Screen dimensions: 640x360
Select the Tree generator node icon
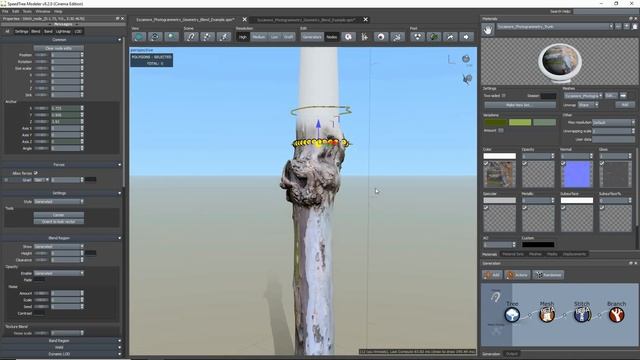[512, 315]
